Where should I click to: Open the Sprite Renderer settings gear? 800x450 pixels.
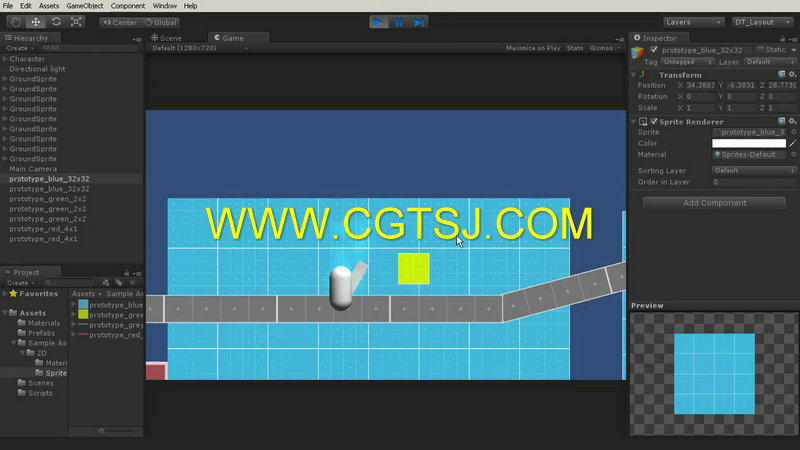pos(792,121)
